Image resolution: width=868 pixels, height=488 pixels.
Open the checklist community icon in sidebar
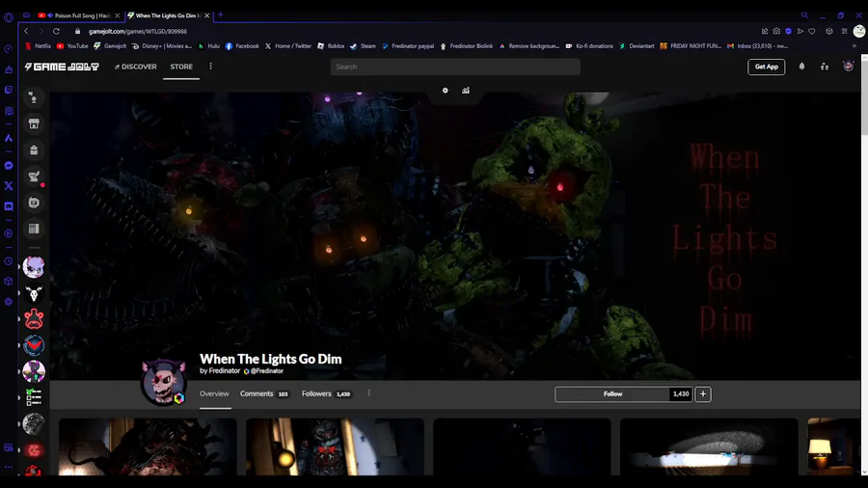pos(34,397)
